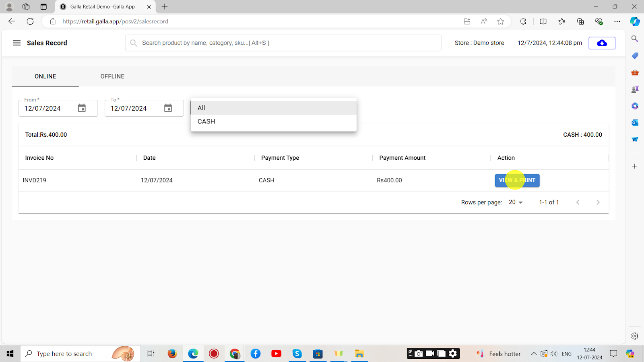Open sidebar Search icon
644x362 pixels.
click(x=635, y=39)
